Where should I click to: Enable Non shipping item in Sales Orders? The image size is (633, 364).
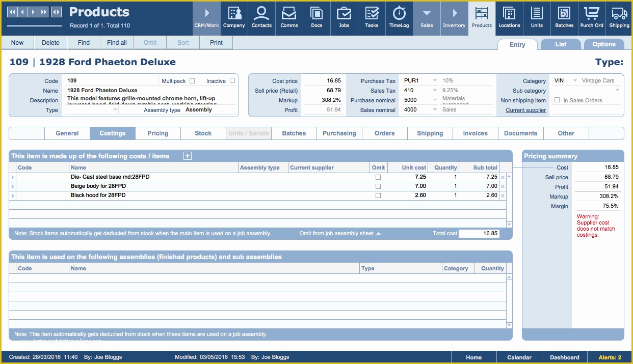click(x=557, y=100)
